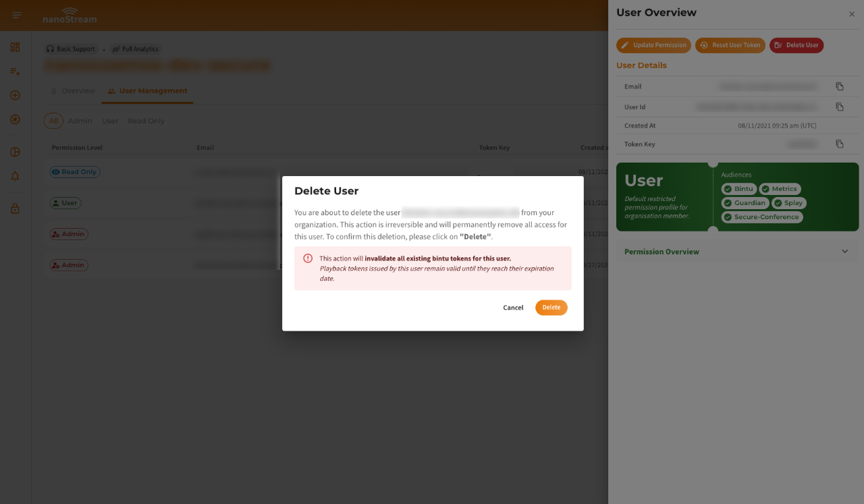This screenshot has width=864, height=504.
Task: Click the Update Permission button
Action: (653, 45)
